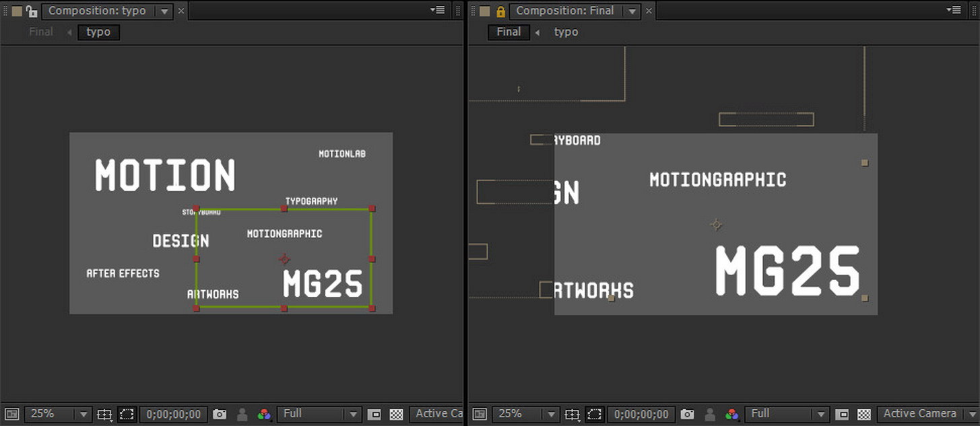Toggle mask and shape path visibility in typo viewer

pyautogui.click(x=127, y=415)
